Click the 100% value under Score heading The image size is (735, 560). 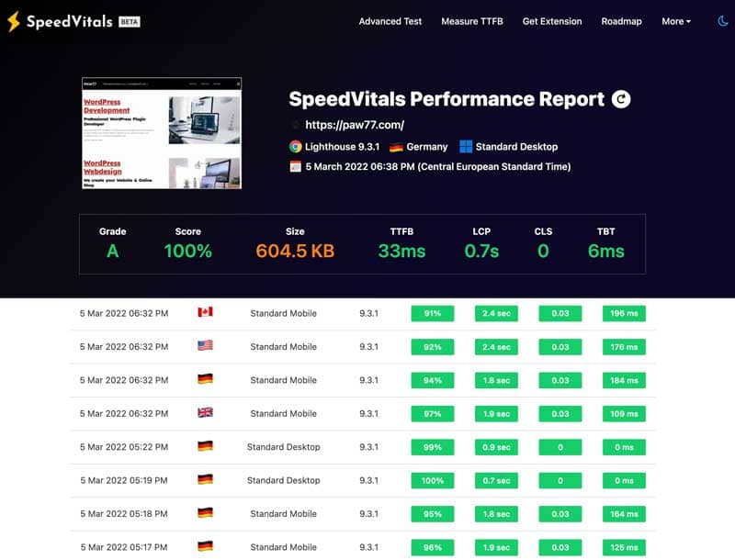[x=188, y=252]
